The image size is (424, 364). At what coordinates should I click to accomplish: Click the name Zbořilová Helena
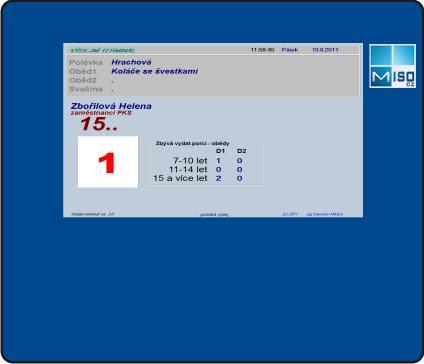click(111, 106)
